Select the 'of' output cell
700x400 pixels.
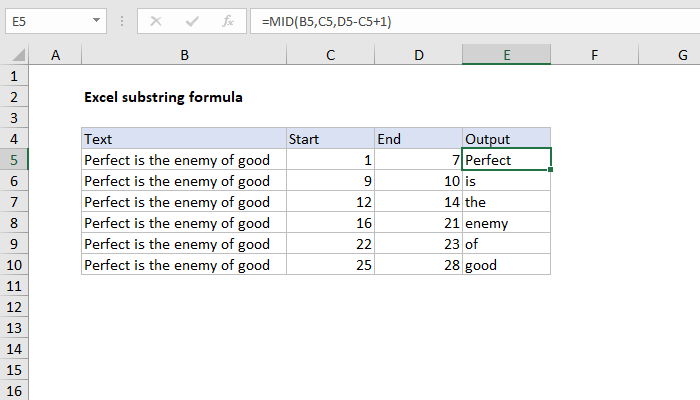506,244
